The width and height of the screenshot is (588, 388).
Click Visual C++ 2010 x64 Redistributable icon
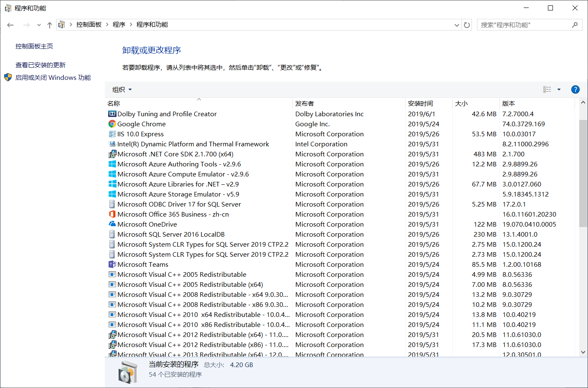pos(112,314)
